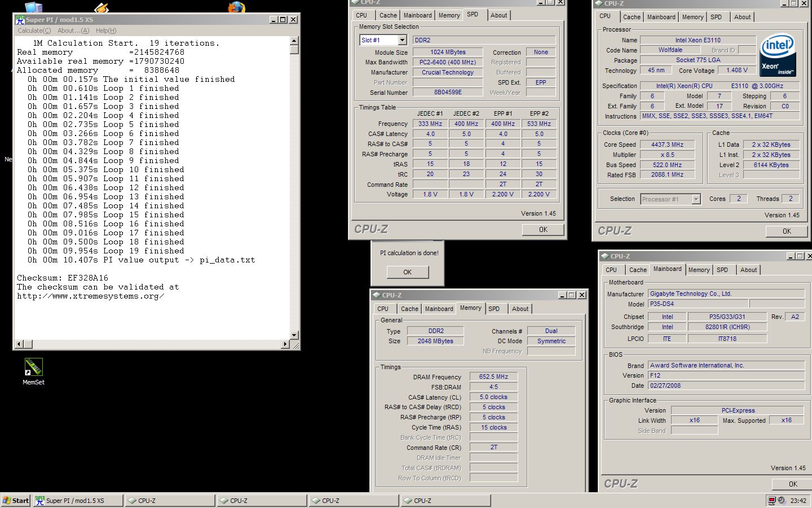This screenshot has width=812, height=508.
Task: Expand the Slot #1 memory slot dropdown
Action: point(402,40)
